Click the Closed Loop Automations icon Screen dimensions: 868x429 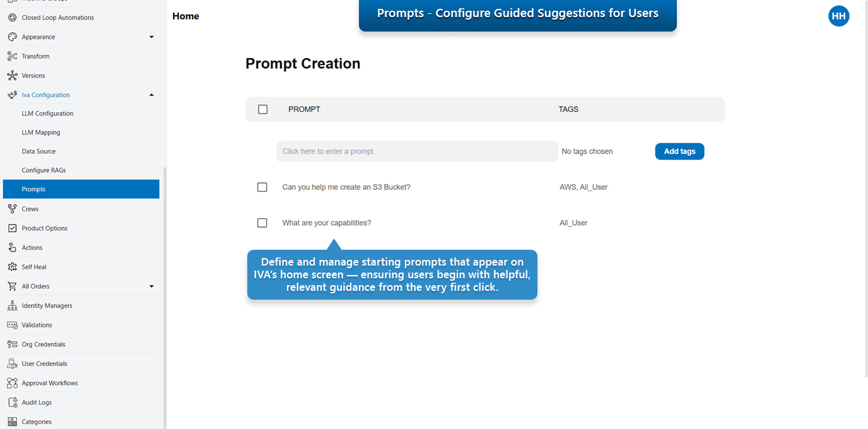pos(12,18)
